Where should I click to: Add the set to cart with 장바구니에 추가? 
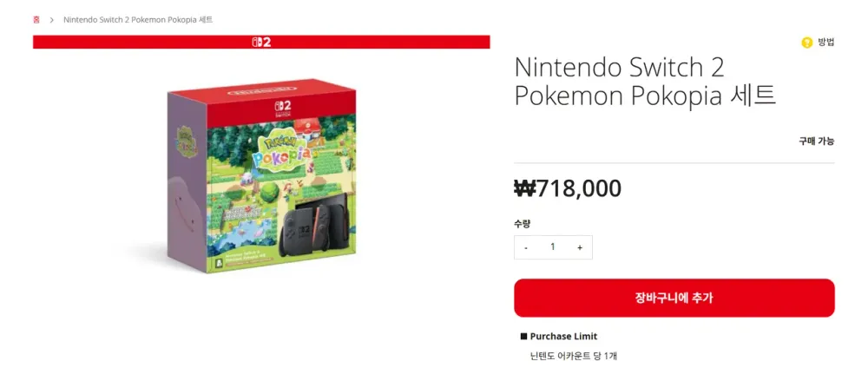(x=674, y=298)
